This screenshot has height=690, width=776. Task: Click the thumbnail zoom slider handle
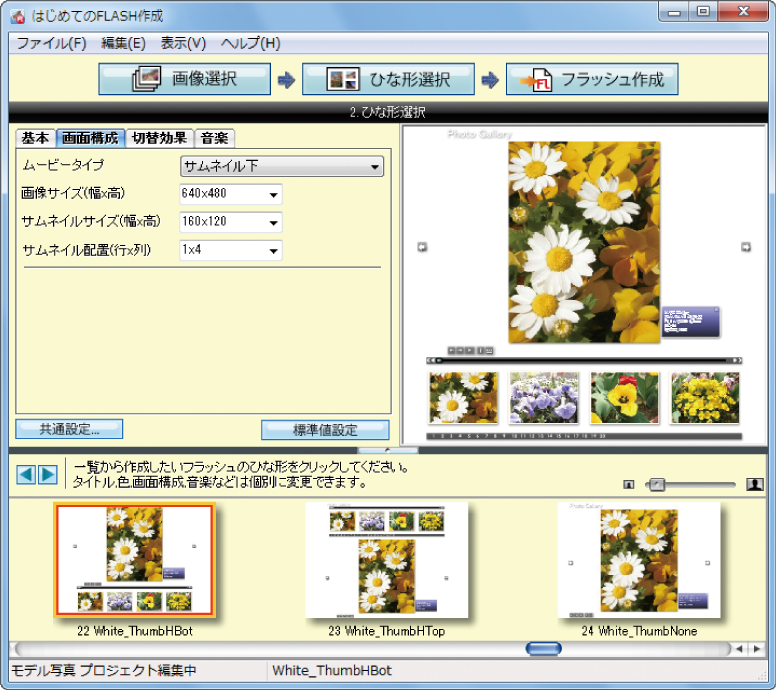click(656, 484)
